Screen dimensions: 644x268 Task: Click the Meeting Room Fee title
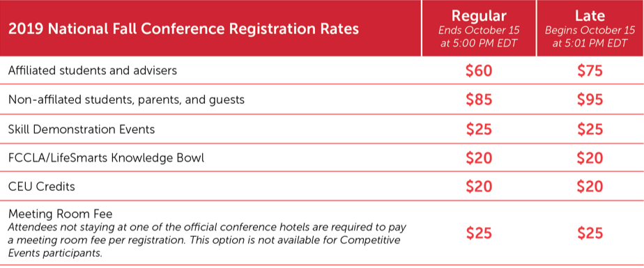61,214
